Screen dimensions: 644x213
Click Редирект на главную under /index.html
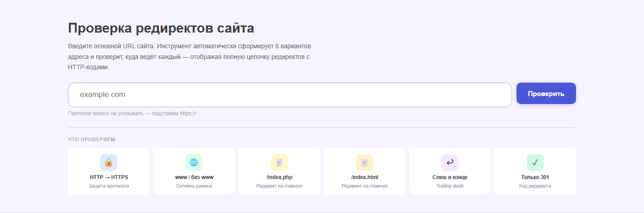click(x=364, y=186)
